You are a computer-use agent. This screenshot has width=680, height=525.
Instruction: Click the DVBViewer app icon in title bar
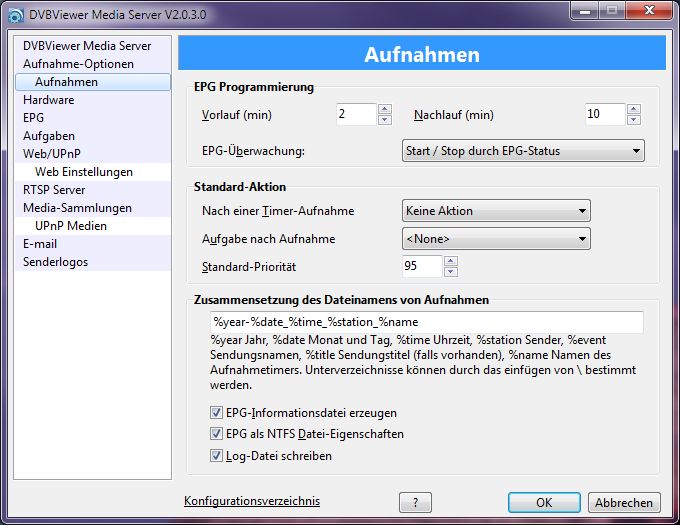click(14, 13)
